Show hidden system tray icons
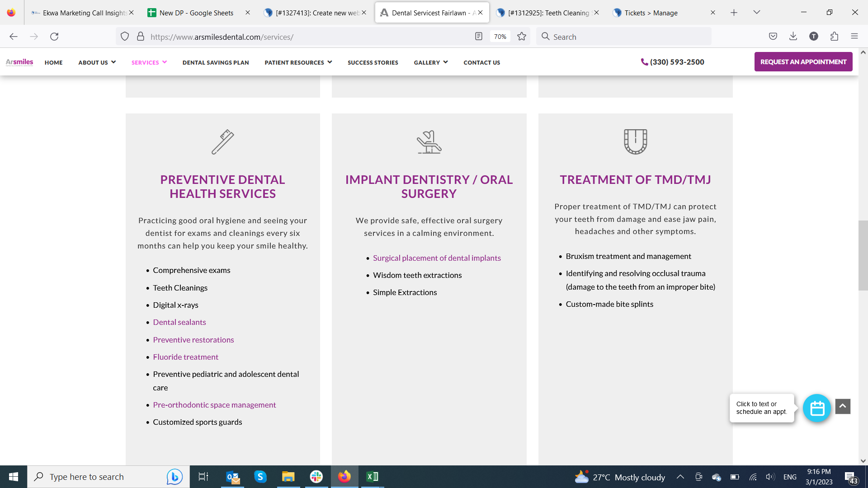868x488 pixels. click(x=680, y=477)
